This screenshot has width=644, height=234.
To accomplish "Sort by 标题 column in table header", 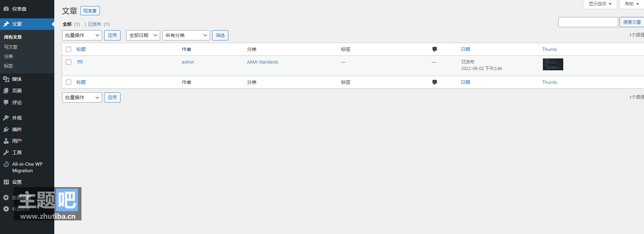I will point(81,49).
